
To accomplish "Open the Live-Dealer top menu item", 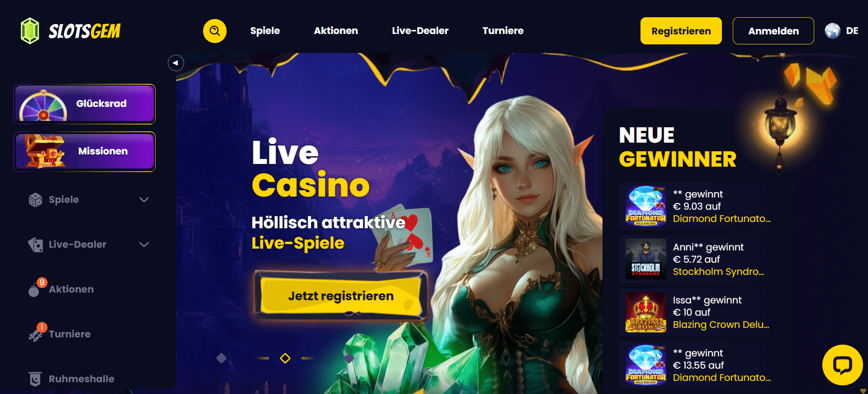I will [x=420, y=31].
